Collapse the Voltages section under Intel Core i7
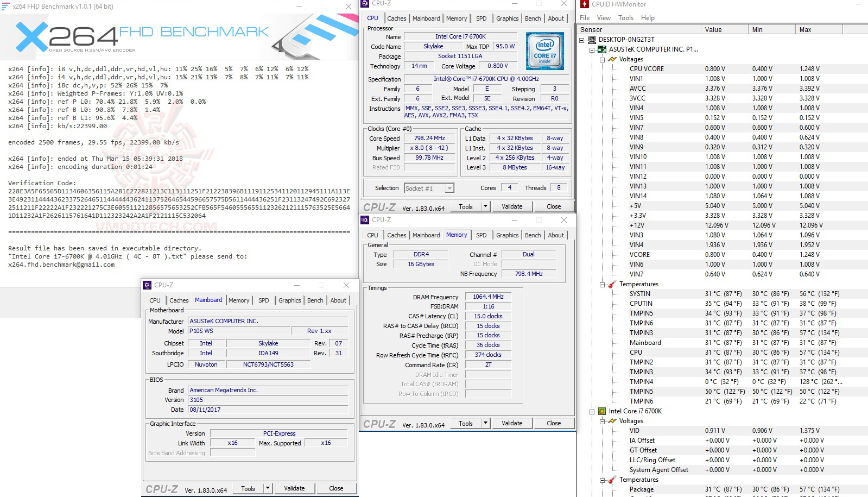 tap(603, 421)
